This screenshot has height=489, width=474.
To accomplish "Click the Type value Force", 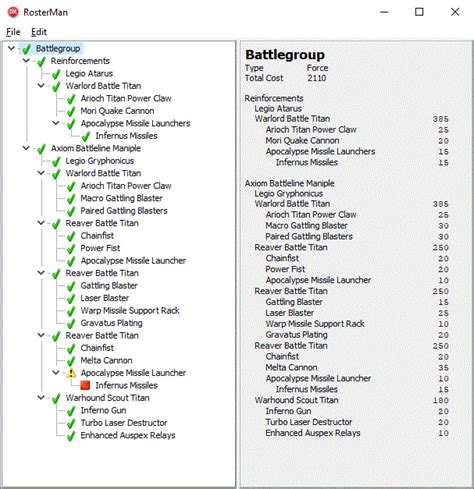I will tap(317, 68).
